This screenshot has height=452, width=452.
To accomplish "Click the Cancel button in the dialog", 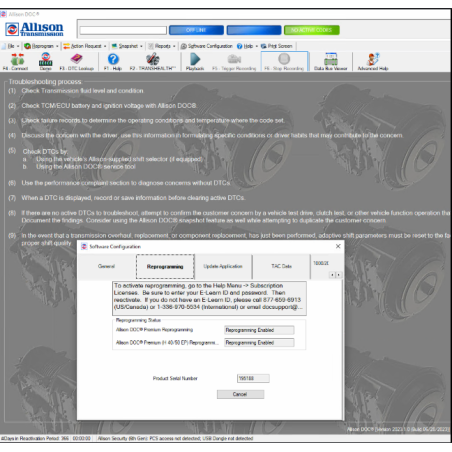I will click(240, 394).
